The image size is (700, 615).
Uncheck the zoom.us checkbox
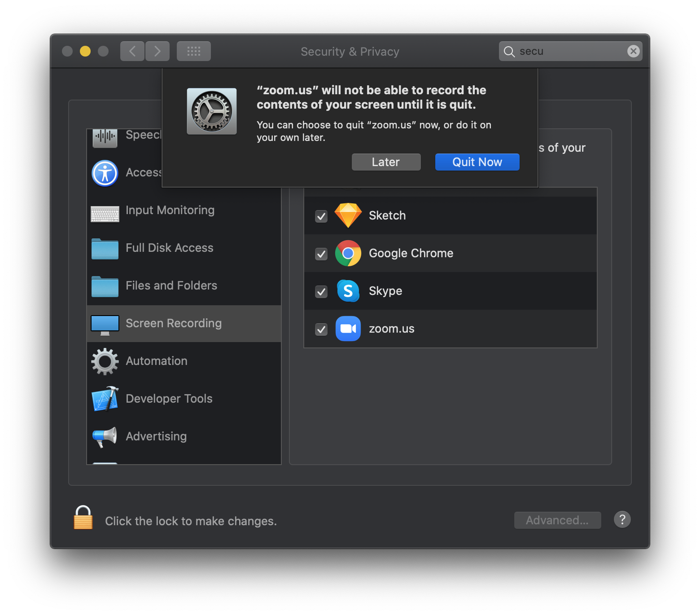coord(321,329)
